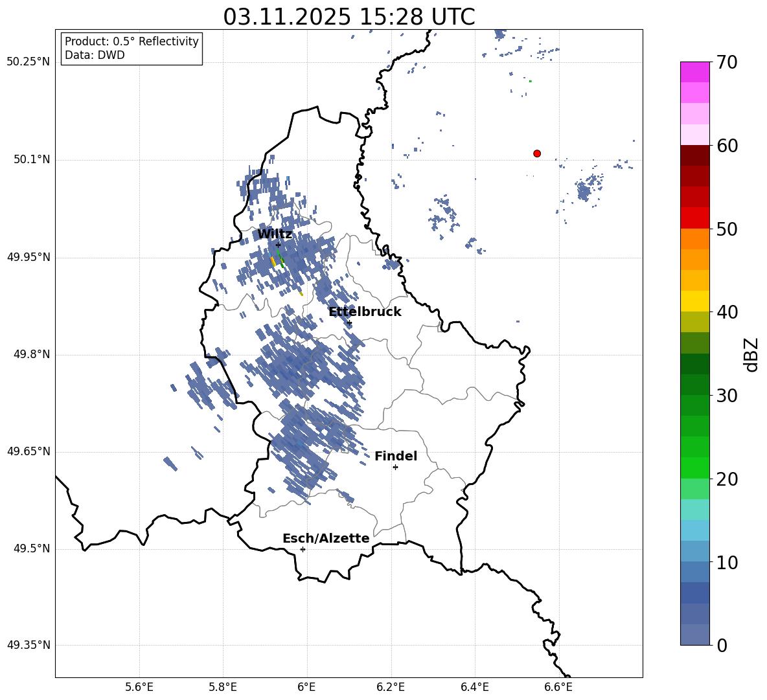The height and width of the screenshot is (700, 767).
Task: Click the 'Esch/Alzette' city label
Action: pos(326,538)
